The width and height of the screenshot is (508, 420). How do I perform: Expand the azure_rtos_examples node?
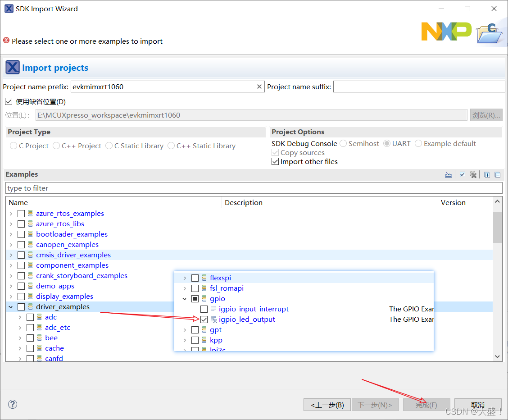click(x=11, y=214)
